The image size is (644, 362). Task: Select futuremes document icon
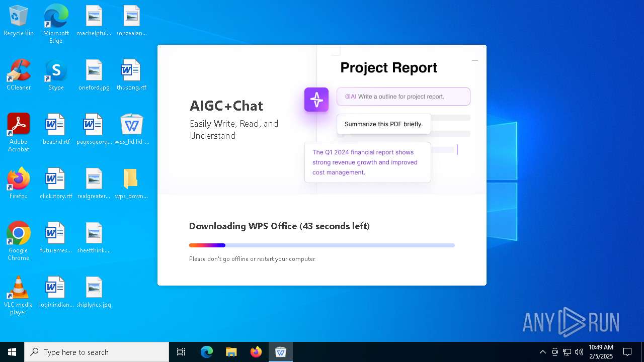(56, 238)
